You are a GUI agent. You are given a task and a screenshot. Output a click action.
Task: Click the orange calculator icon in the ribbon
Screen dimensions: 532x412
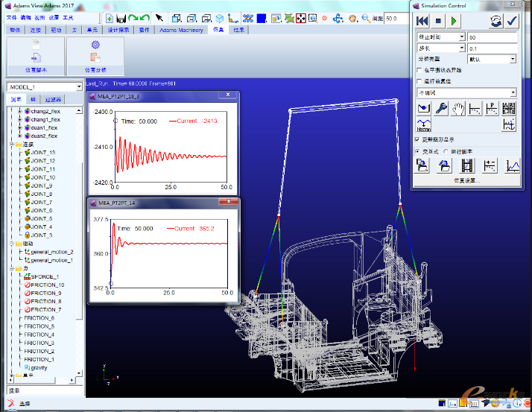coord(95,57)
